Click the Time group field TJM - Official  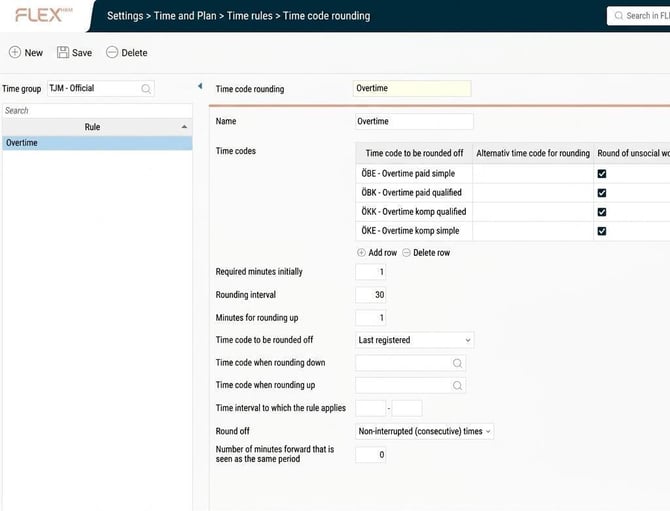click(x=101, y=88)
